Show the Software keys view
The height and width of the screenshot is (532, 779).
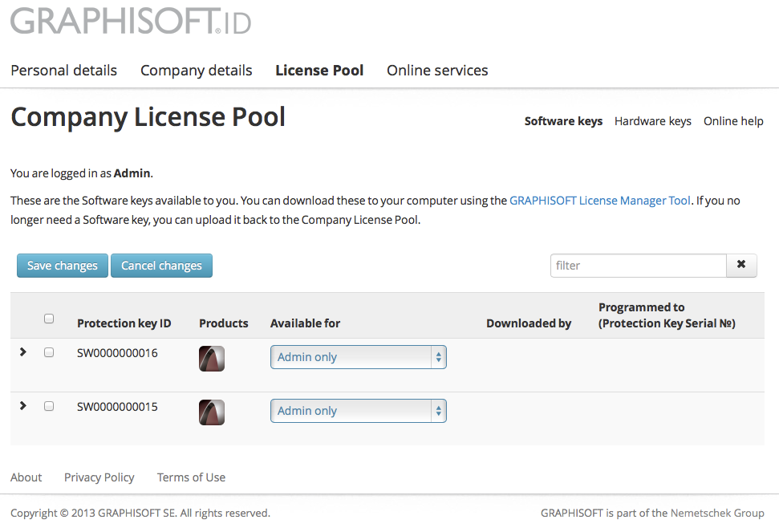[563, 121]
